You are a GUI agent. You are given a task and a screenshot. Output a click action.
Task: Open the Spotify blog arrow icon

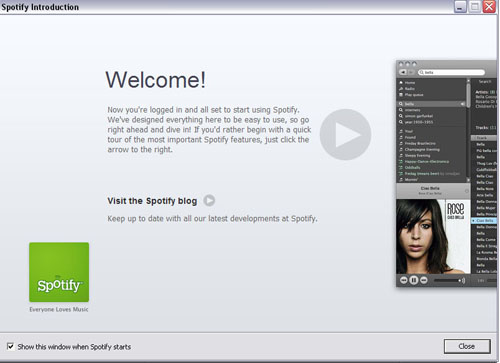click(x=209, y=200)
